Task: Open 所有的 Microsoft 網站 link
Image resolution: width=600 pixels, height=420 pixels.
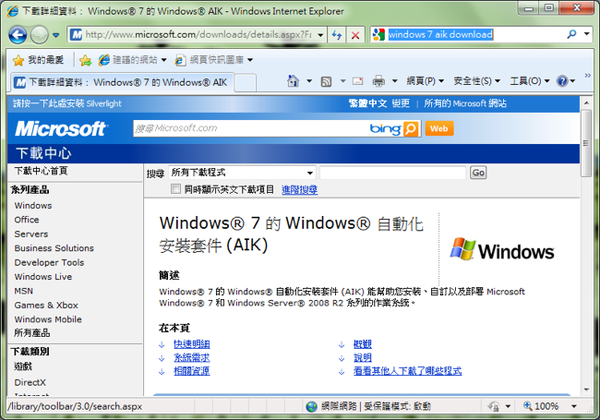Action: tap(465, 103)
